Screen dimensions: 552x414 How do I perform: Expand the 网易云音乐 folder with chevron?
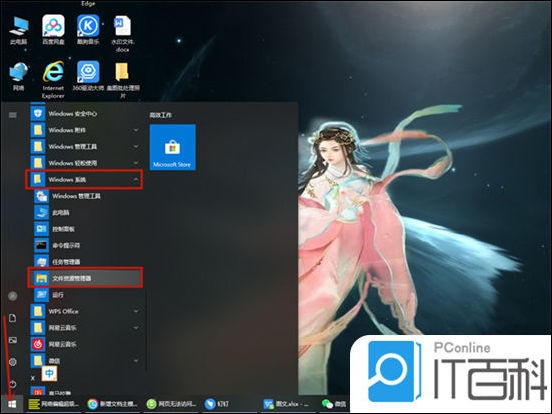(85, 328)
